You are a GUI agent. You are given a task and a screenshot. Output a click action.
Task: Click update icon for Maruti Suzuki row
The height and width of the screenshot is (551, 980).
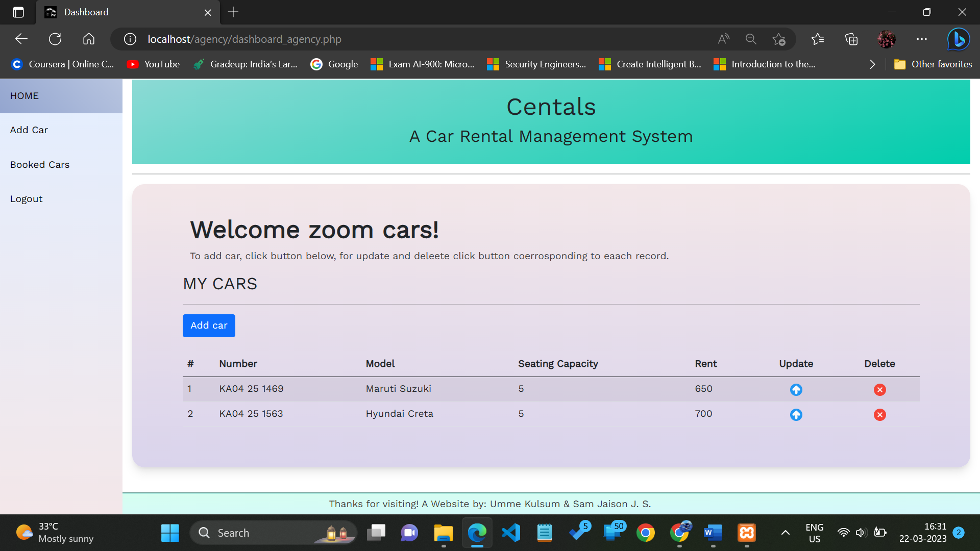pyautogui.click(x=796, y=390)
